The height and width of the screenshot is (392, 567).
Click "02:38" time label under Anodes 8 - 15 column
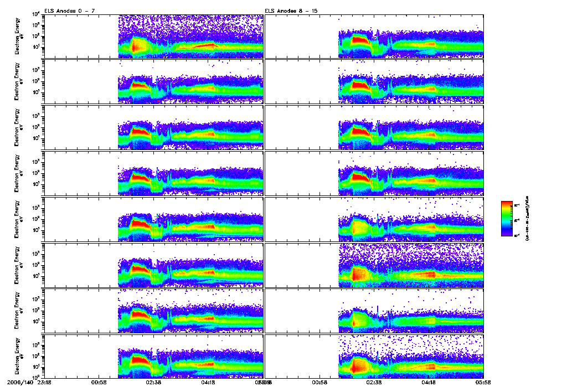[374, 382]
